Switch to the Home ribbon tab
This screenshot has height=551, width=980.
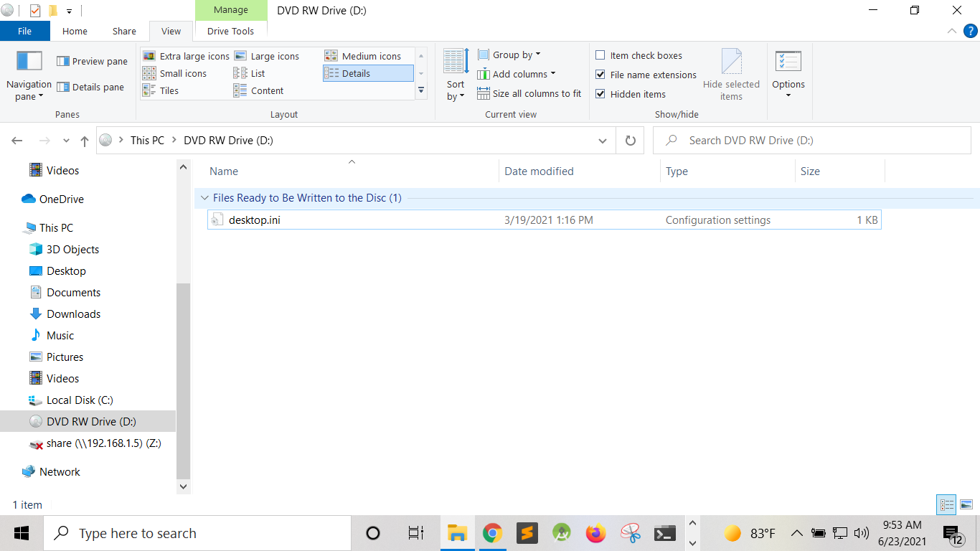coord(75,31)
